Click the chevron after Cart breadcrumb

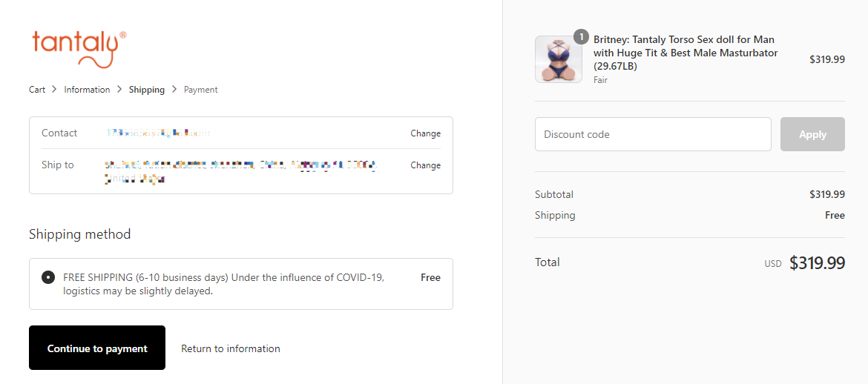pos(54,90)
